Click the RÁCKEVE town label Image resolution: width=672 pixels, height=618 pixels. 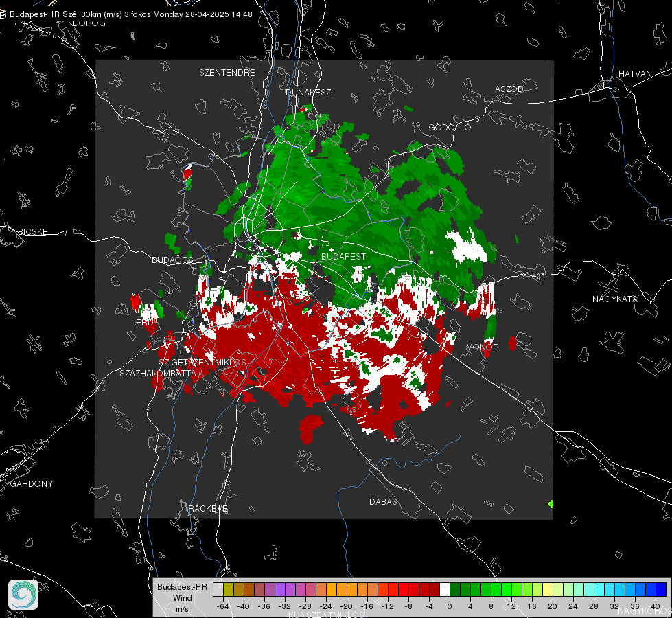point(208,508)
